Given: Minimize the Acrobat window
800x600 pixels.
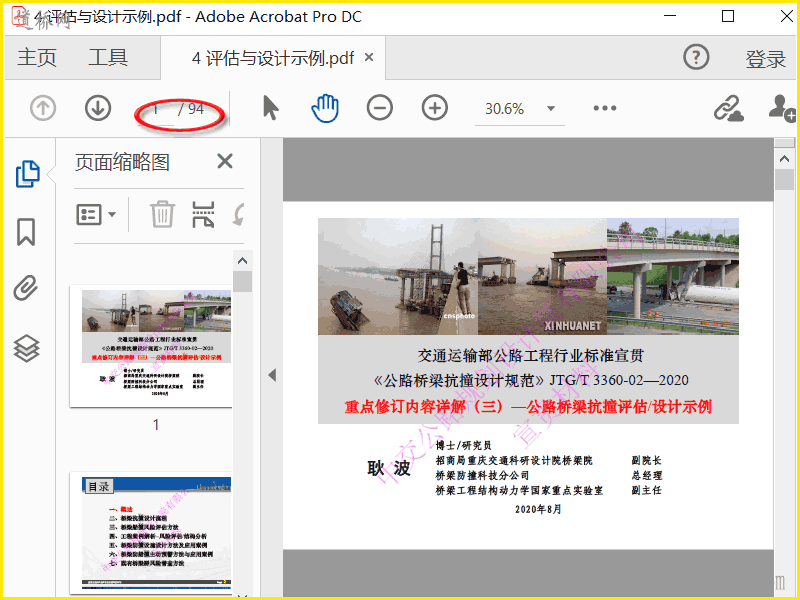Looking at the screenshot, I should pos(670,16).
